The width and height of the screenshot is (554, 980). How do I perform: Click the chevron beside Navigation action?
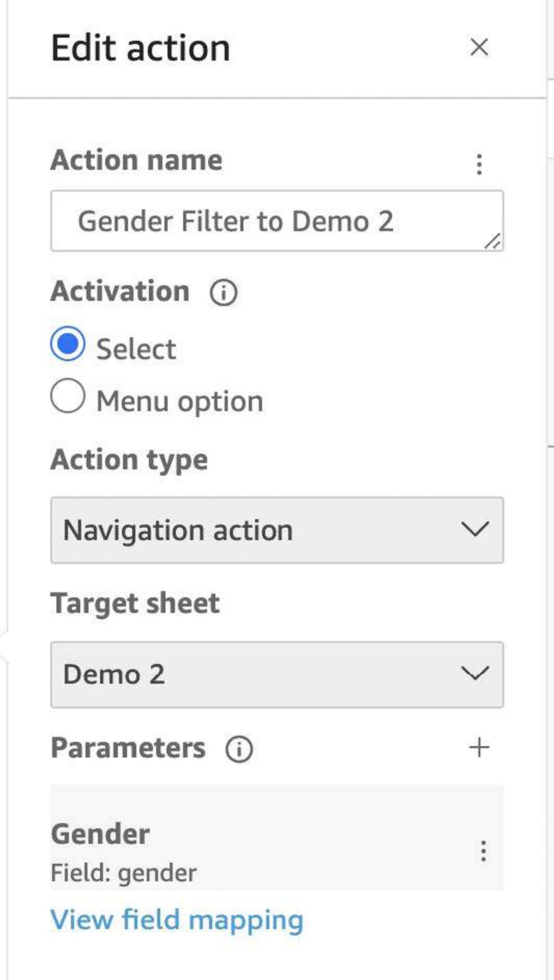(x=475, y=530)
